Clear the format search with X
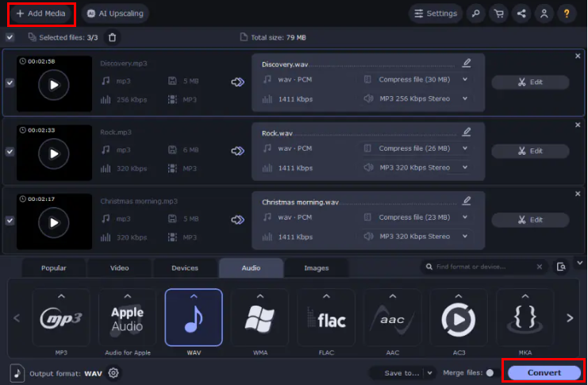This screenshot has height=385, width=588. tap(540, 267)
